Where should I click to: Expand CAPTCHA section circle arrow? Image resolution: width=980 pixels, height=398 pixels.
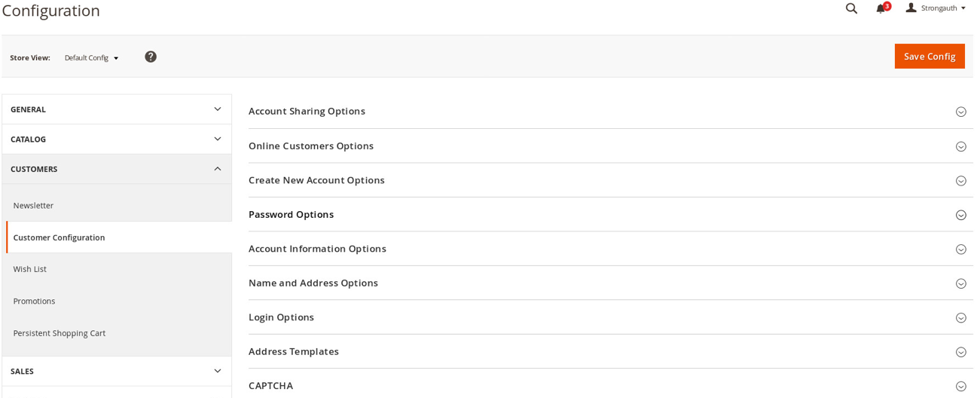(961, 386)
